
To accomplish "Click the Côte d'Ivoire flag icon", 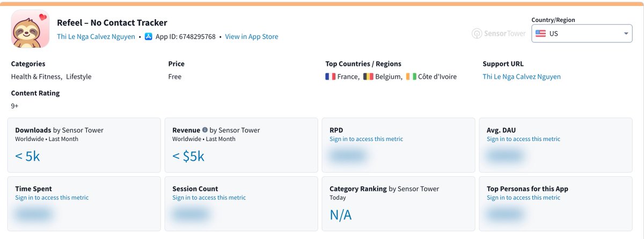I will coord(411,77).
